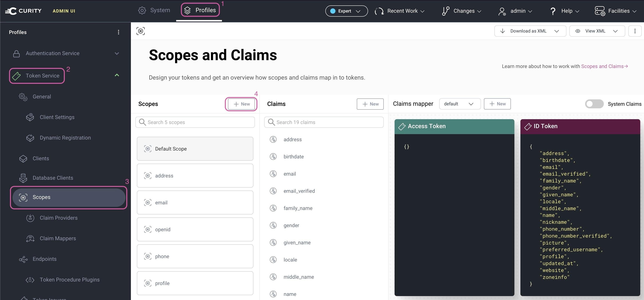Click the three-dot menu beside Profiles
This screenshot has height=300, width=644.
pyautogui.click(x=119, y=32)
